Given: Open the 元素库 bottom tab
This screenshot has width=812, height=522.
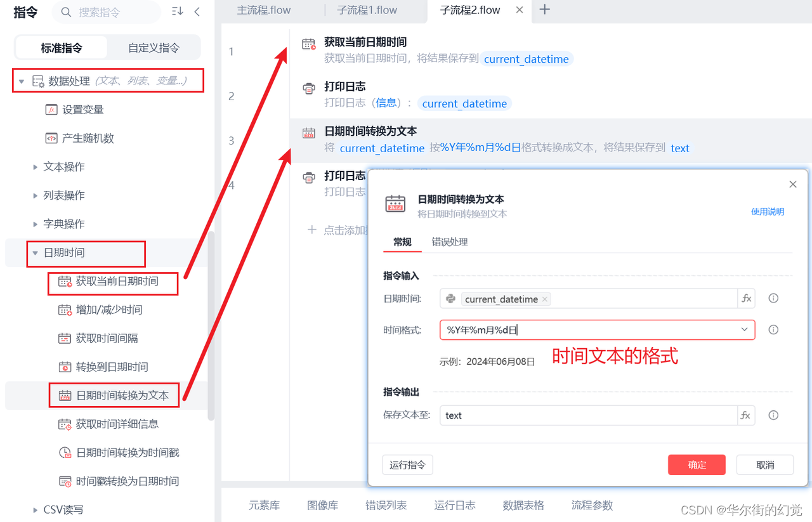Looking at the screenshot, I should pyautogui.click(x=264, y=506).
